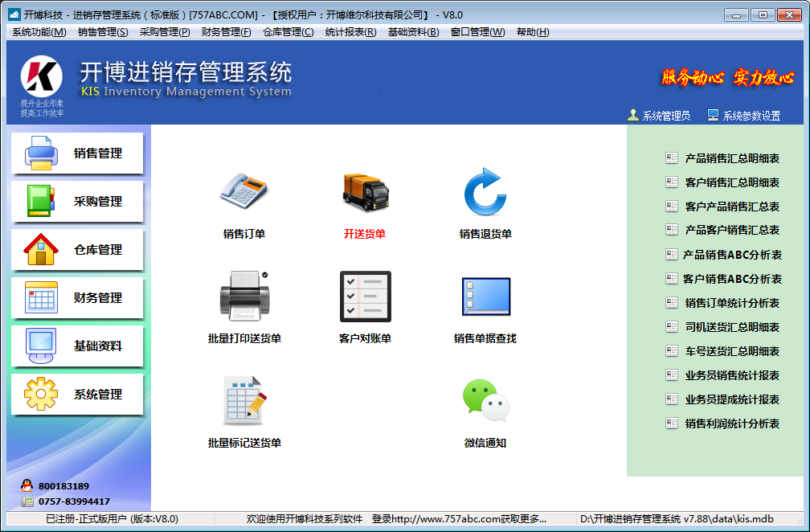Screen dimensions: 810x532
Task: Open the 客户销售ABC分析表 report link
Action: click(x=732, y=279)
